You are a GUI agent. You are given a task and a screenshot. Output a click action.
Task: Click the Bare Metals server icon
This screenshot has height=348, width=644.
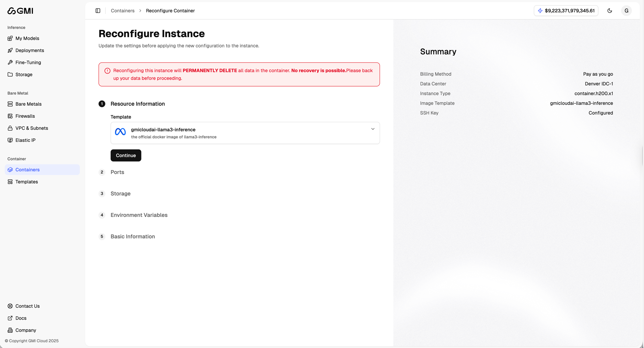point(10,104)
